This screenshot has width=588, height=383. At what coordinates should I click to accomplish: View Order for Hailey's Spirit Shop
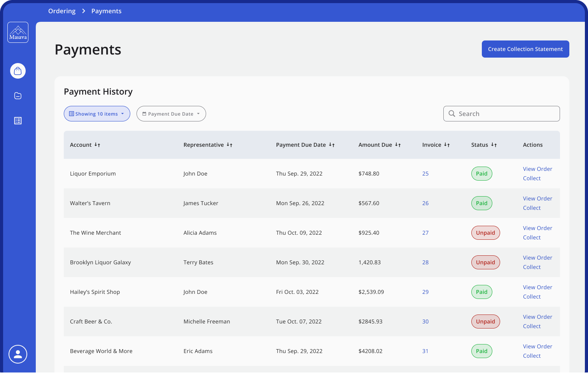pos(537,287)
